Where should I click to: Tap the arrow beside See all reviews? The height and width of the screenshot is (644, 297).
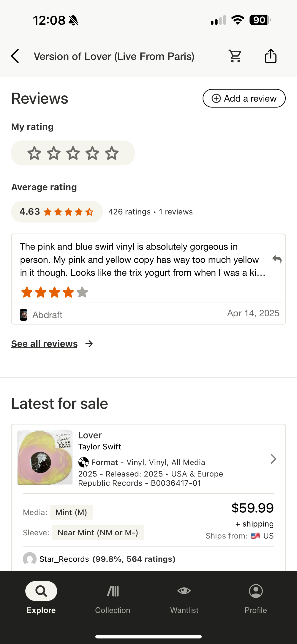89,344
